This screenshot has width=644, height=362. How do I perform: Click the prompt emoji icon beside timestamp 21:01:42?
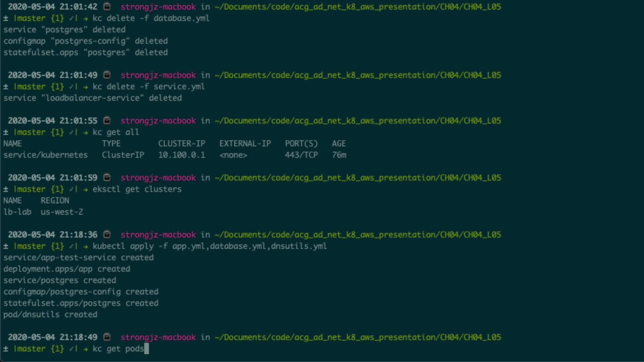coord(107,7)
